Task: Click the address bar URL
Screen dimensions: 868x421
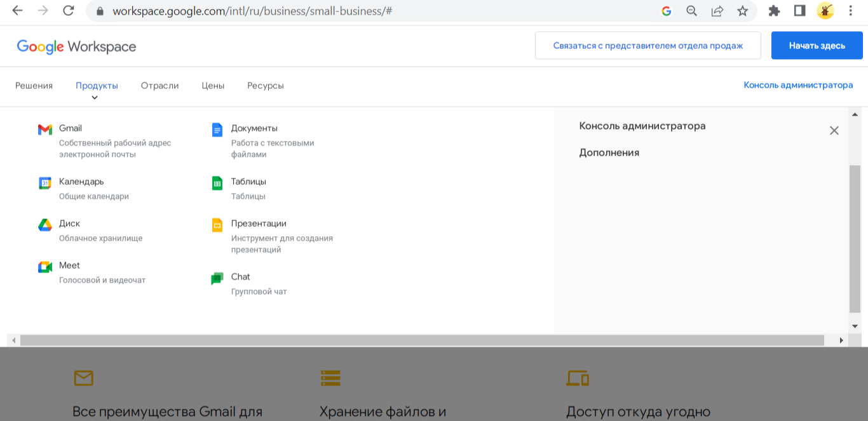Action: click(x=252, y=11)
